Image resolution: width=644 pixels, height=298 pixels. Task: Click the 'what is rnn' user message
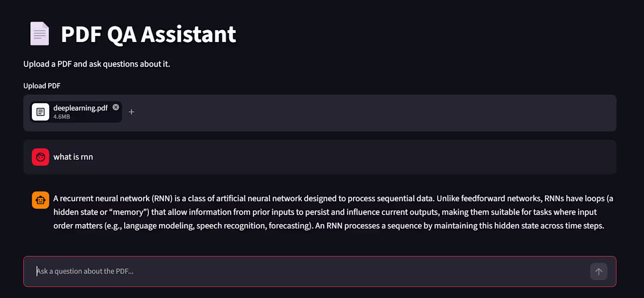coord(73,157)
